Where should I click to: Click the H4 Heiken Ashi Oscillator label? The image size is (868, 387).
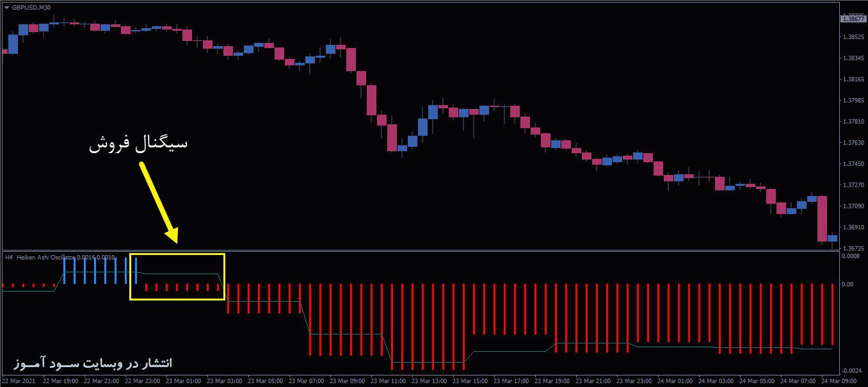pyautogui.click(x=60, y=258)
